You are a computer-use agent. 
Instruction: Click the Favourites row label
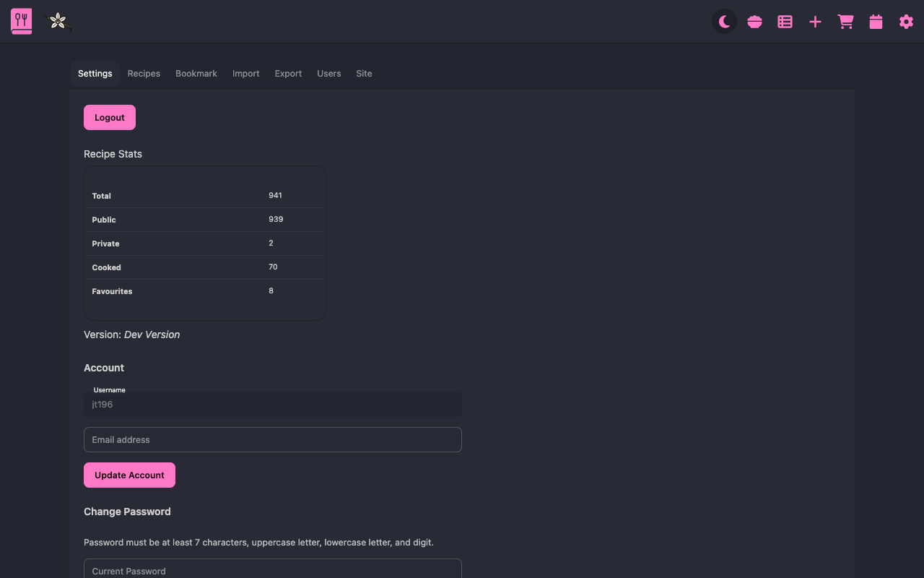click(112, 291)
